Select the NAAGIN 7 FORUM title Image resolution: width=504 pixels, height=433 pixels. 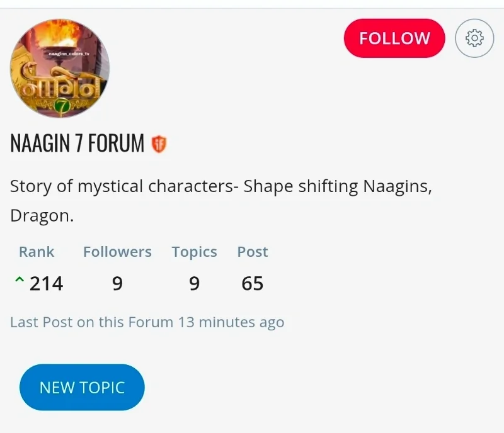coord(77,143)
